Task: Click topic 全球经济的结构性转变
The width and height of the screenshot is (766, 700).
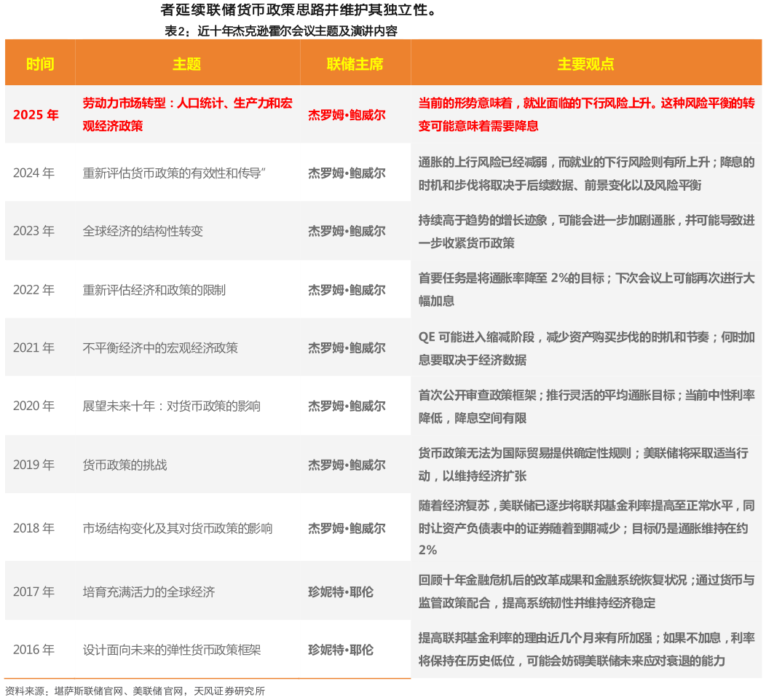Action: [x=143, y=232]
